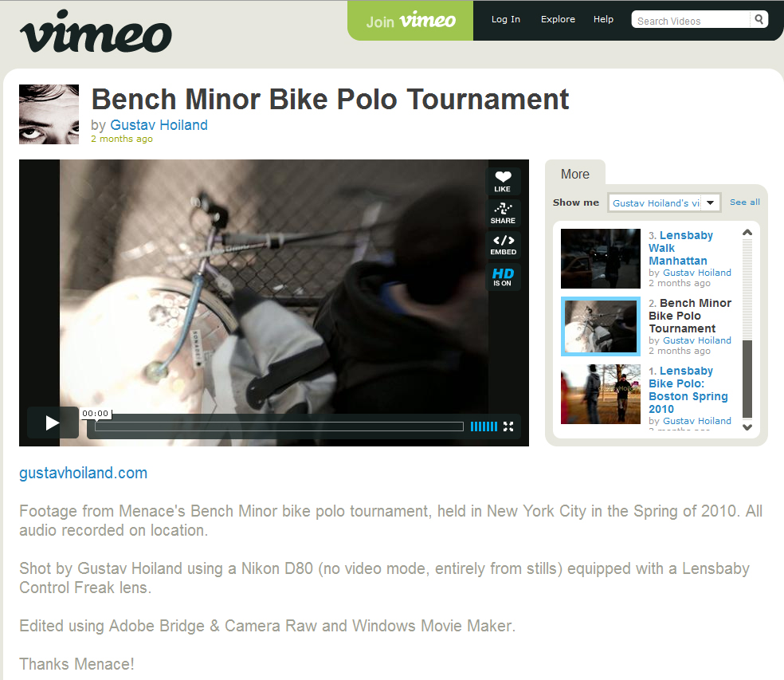Open the Lensbaby Walk Manhattan thumbnail
The image size is (784, 680).
point(601,259)
